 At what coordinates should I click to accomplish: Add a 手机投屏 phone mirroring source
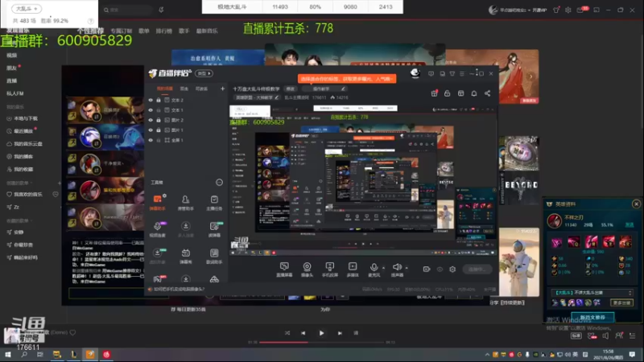pyautogui.click(x=329, y=269)
